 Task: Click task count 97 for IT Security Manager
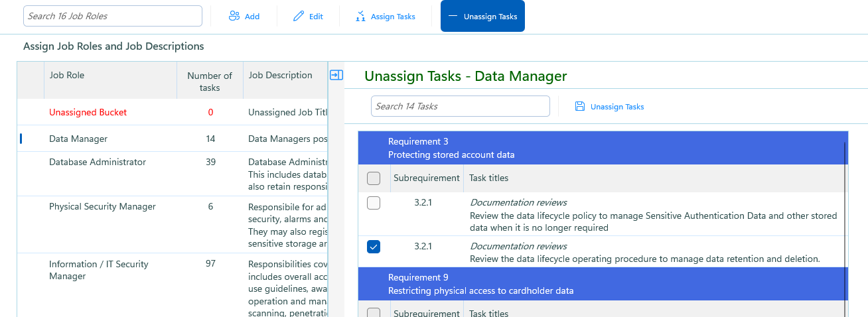pyautogui.click(x=210, y=263)
